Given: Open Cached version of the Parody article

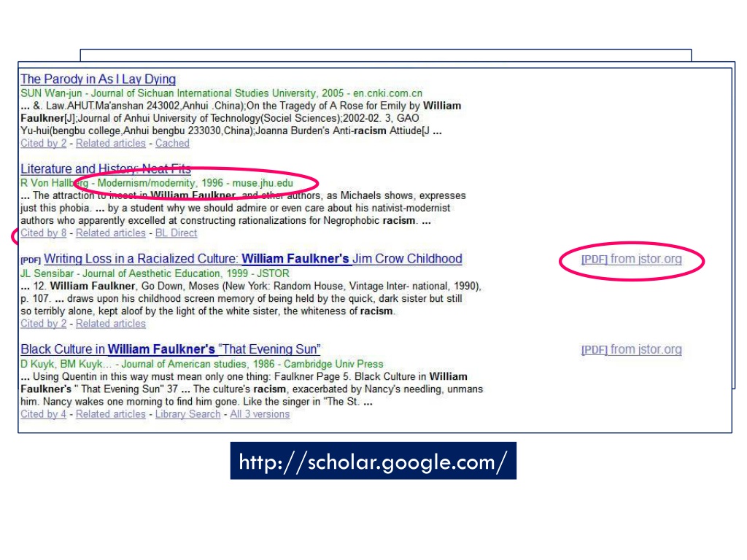Looking at the screenshot, I should [x=172, y=144].
